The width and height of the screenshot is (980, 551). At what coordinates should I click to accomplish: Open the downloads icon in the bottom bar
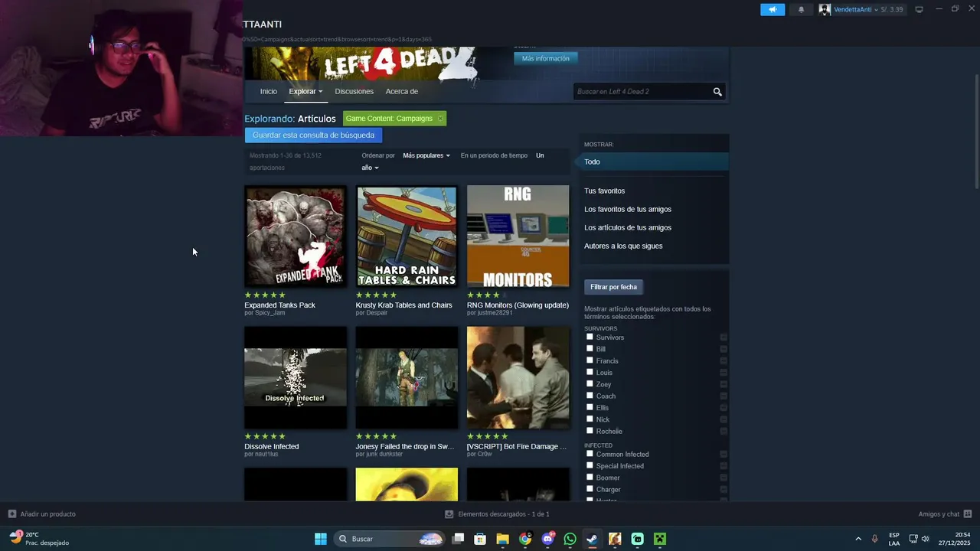[x=449, y=514]
